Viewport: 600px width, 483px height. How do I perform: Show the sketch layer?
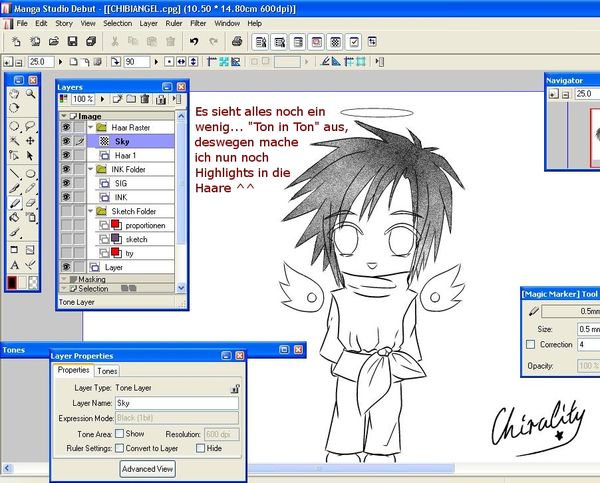pos(66,239)
